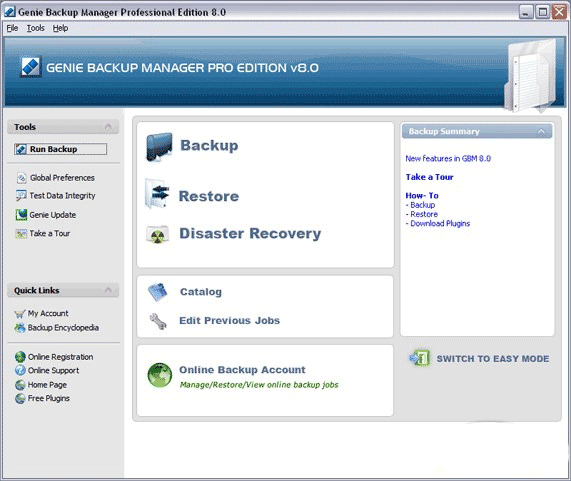
Task: Open the New features in GBM 8.0 link
Action: (x=448, y=158)
